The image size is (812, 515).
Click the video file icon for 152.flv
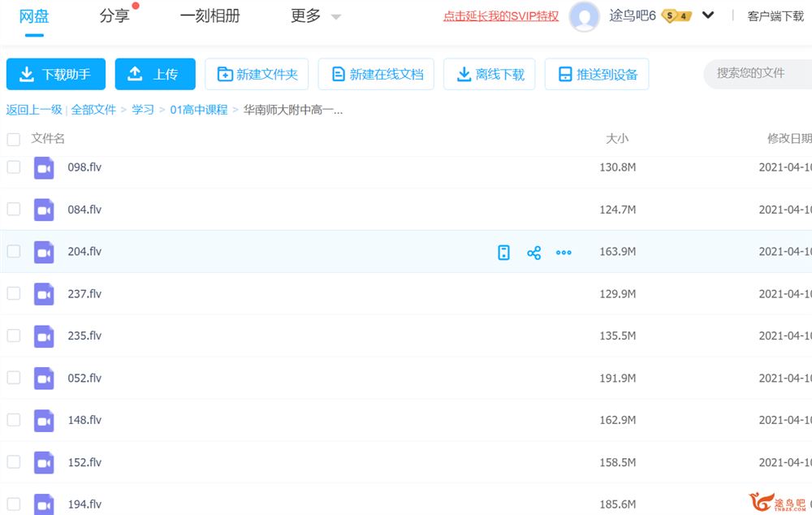[x=44, y=463]
